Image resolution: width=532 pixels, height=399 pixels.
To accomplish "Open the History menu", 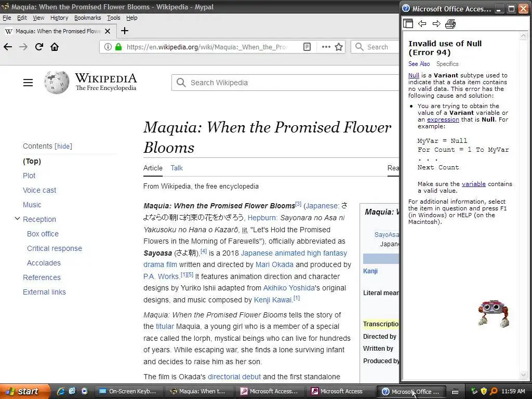I will coord(59,18).
